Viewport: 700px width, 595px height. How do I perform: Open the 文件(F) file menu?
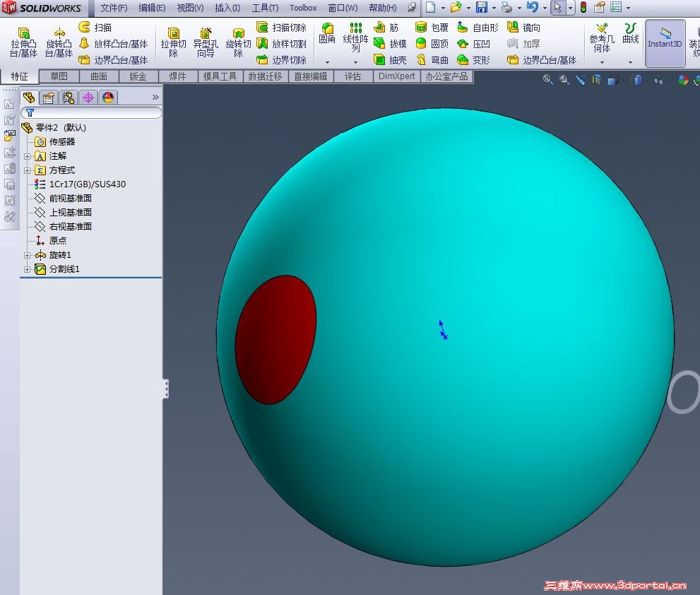[x=114, y=8]
